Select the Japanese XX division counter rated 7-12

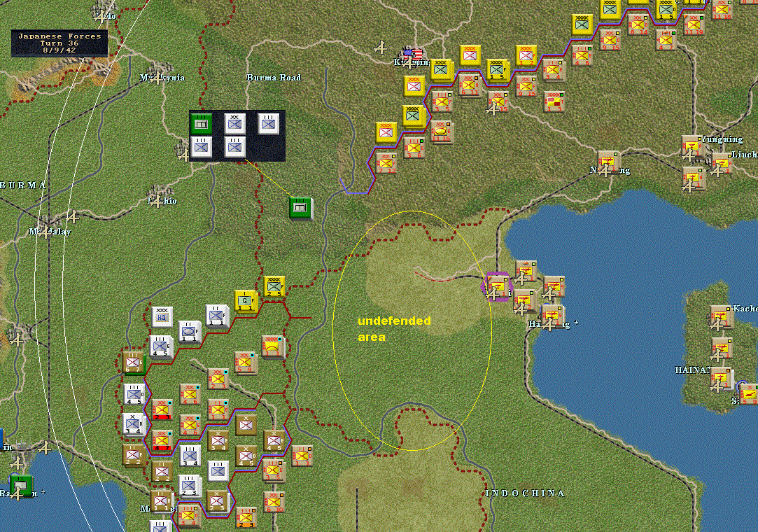click(385, 163)
